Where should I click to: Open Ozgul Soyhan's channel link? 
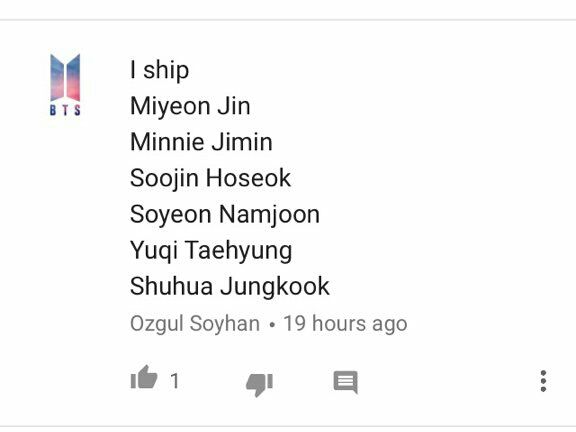point(195,324)
